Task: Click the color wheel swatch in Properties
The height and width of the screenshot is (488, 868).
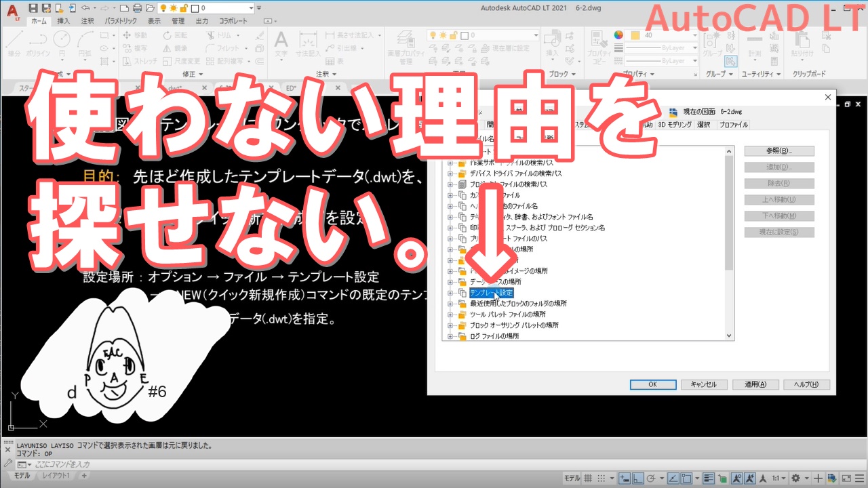Action: tap(618, 35)
